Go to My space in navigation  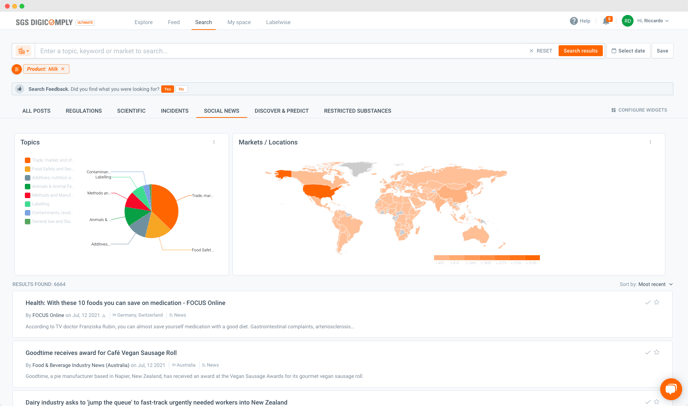coord(239,22)
